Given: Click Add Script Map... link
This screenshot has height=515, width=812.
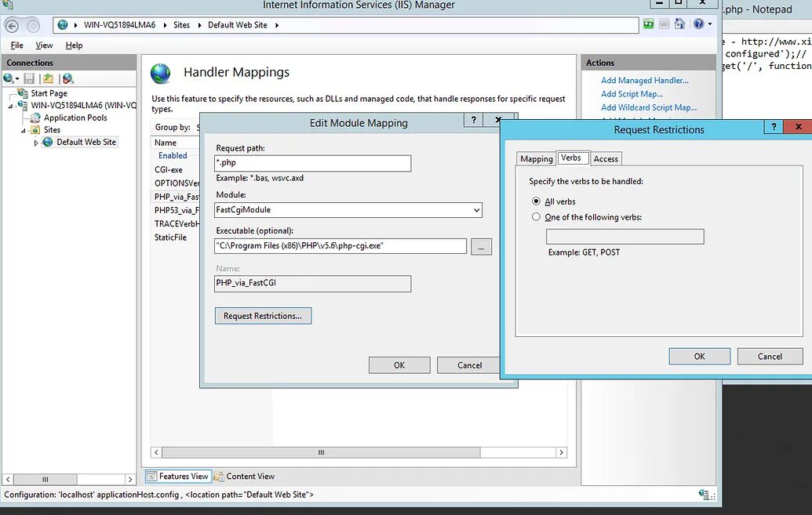Looking at the screenshot, I should pos(632,94).
